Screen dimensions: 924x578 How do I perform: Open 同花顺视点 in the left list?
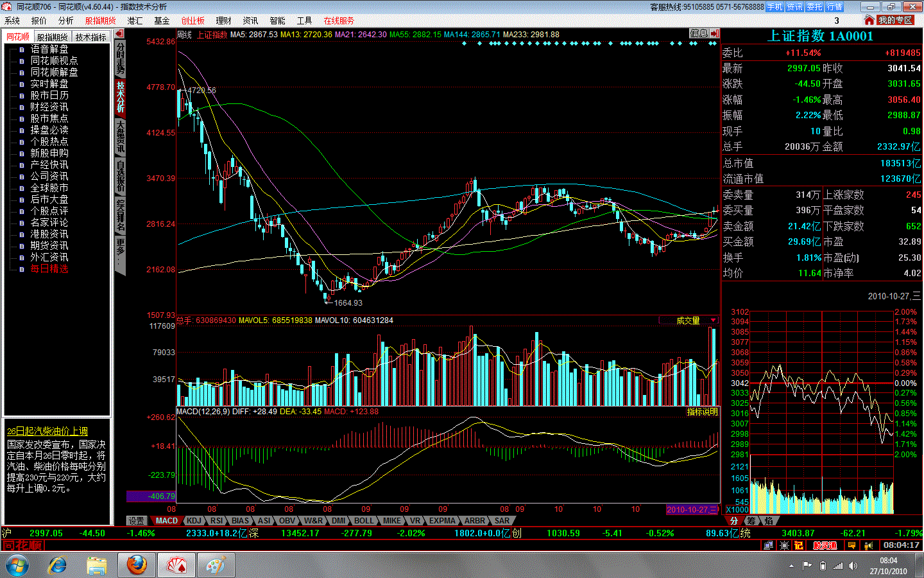(x=54, y=60)
